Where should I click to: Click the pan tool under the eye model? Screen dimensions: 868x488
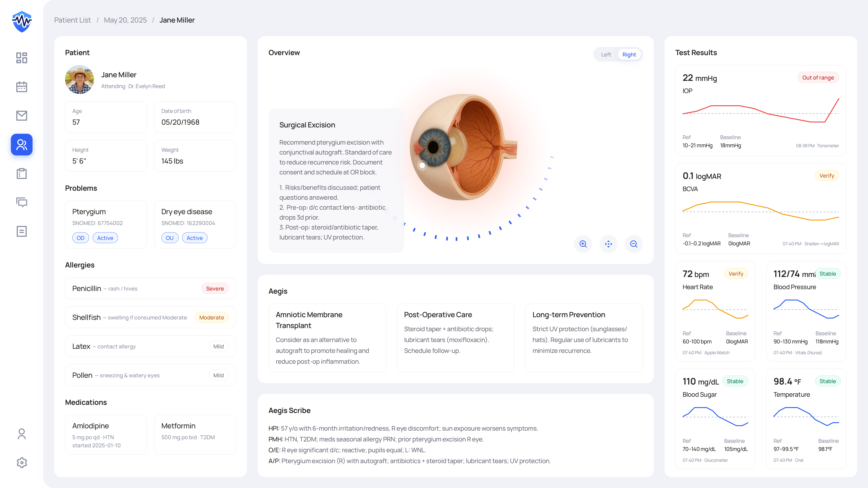[x=609, y=244]
